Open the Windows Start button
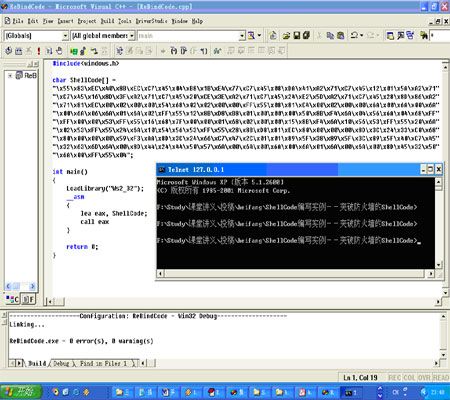Viewport: 450px width, 400px height. [x=21, y=392]
